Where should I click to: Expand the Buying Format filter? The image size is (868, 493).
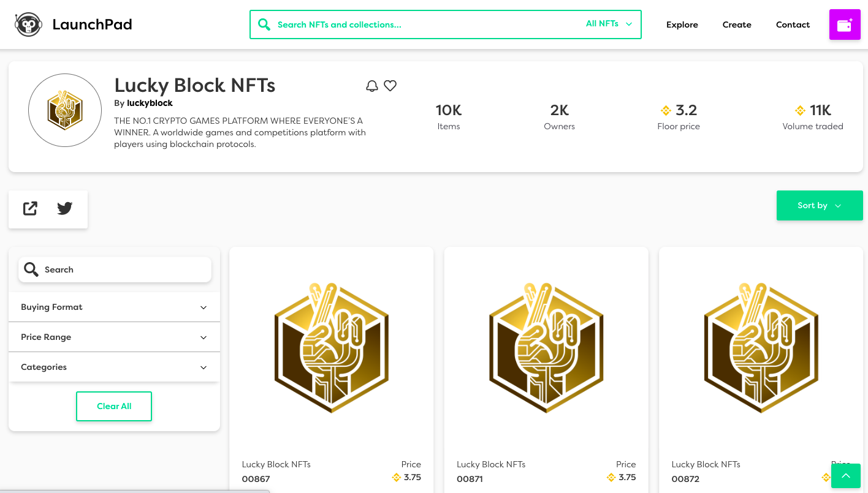[114, 307]
